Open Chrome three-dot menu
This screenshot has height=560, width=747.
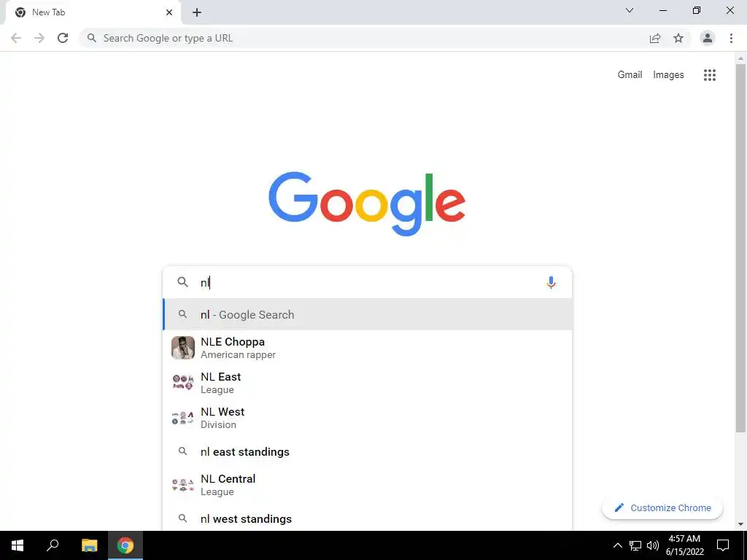pos(731,38)
